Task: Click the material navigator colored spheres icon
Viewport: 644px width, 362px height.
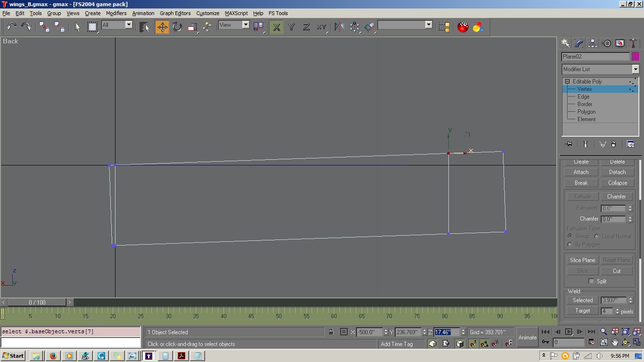Action: (x=478, y=27)
